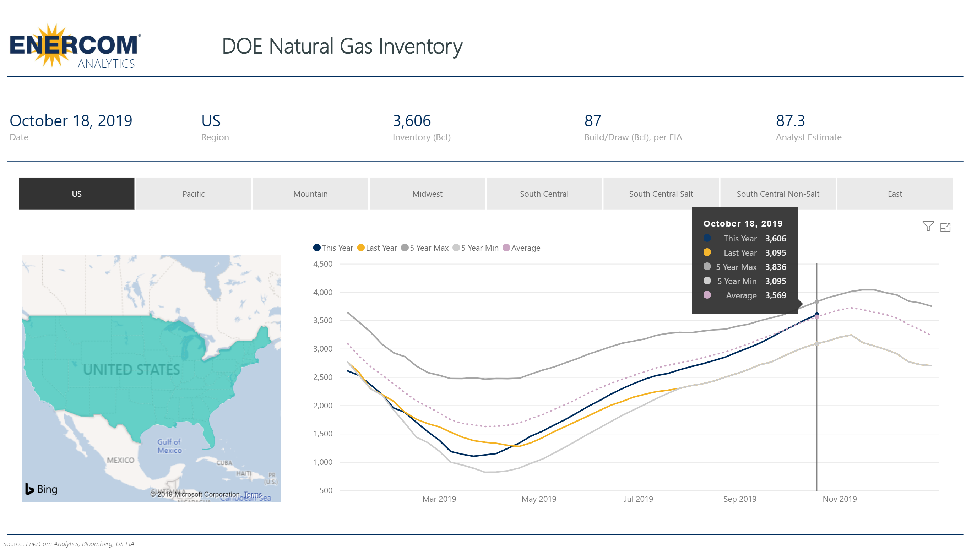Screen dimensions: 966x560
Task: Click This Year data point on chart
Action: pyautogui.click(x=817, y=315)
